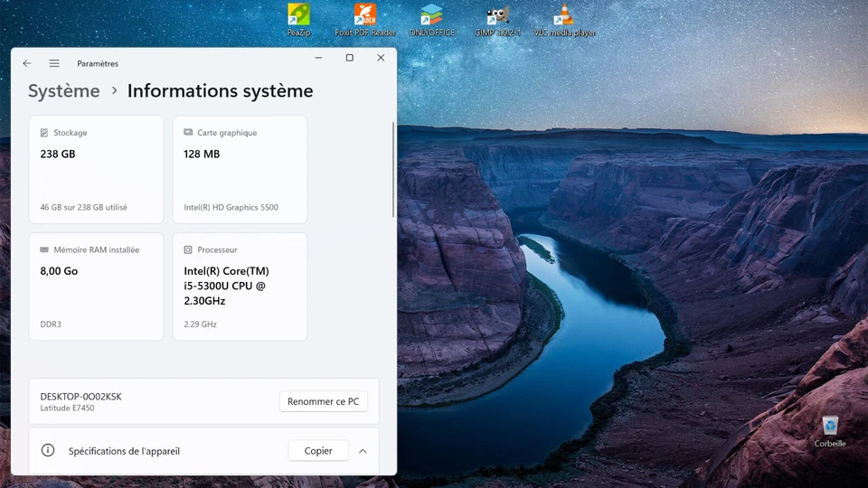Viewport: 868px width, 488px height.
Task: Open PeaZip desktop shortcut
Action: [x=298, y=20]
